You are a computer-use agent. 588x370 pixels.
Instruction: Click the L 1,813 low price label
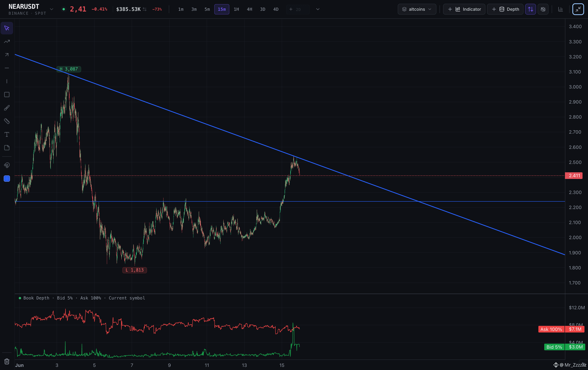pyautogui.click(x=135, y=270)
